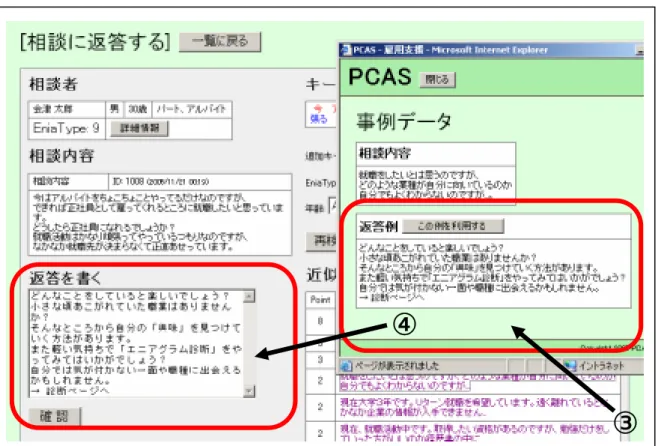Click the EniaType: 9 cell
Viewport: 658px width, 446px height.
tap(66, 128)
